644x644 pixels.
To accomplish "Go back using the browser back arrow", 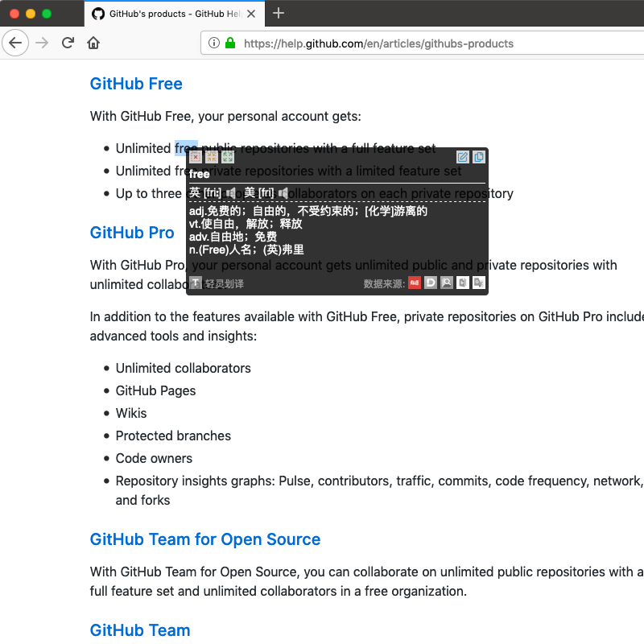I will click(x=15, y=43).
